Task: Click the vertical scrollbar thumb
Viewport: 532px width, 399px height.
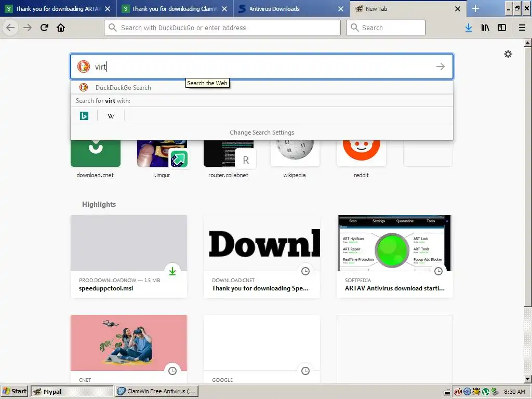Action: pos(528,177)
